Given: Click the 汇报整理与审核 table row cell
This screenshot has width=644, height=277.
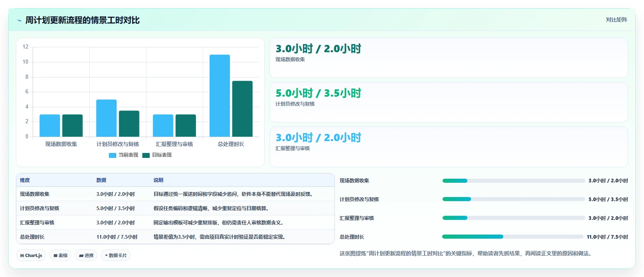Looking at the screenshot, I should coord(37,223).
